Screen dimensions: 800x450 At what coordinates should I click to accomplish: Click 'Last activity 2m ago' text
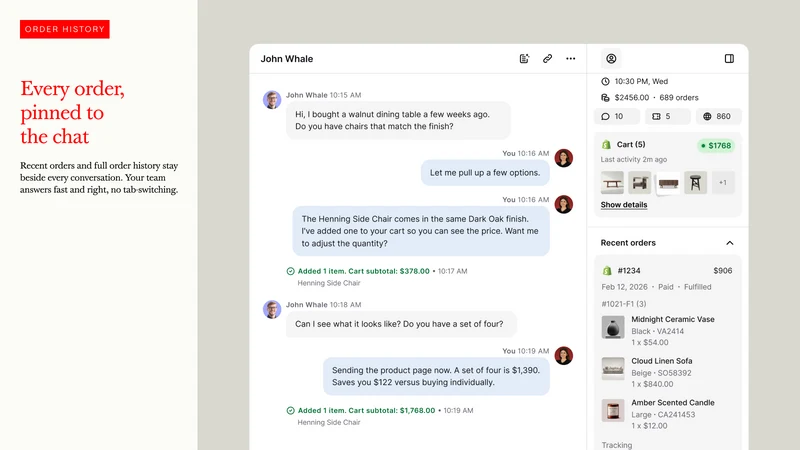tap(634, 160)
